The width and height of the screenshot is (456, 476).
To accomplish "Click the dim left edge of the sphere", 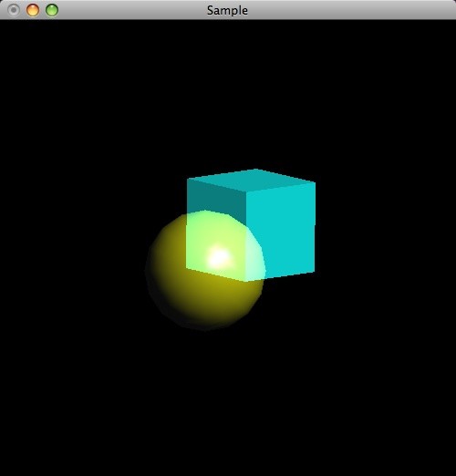I will [x=148, y=271].
